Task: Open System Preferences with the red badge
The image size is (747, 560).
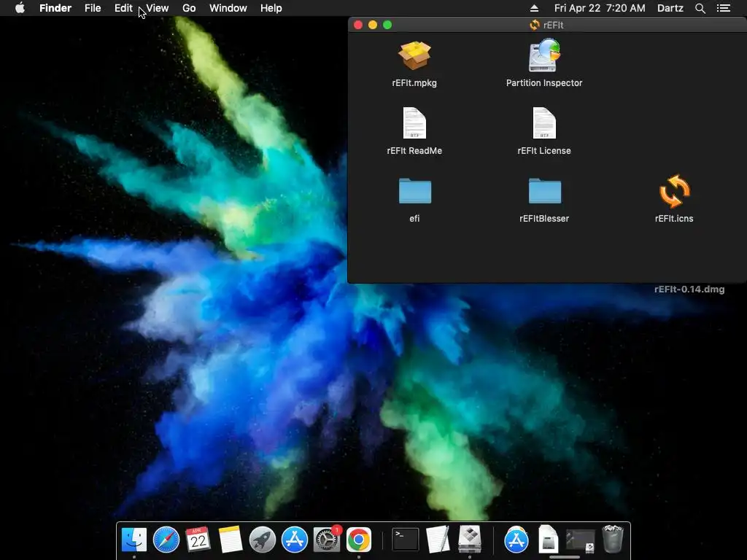Action: pyautogui.click(x=327, y=540)
